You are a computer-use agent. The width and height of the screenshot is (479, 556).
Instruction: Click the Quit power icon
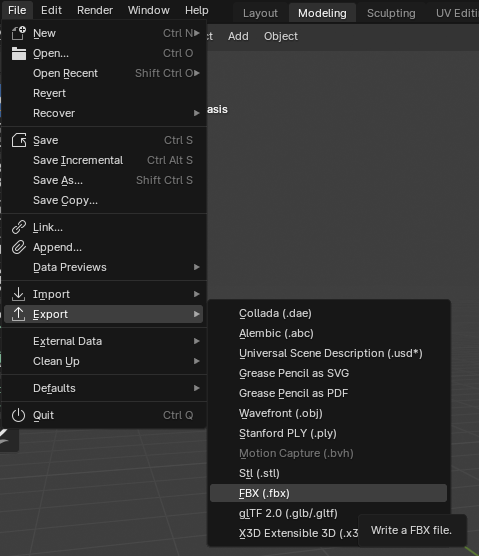pos(18,415)
